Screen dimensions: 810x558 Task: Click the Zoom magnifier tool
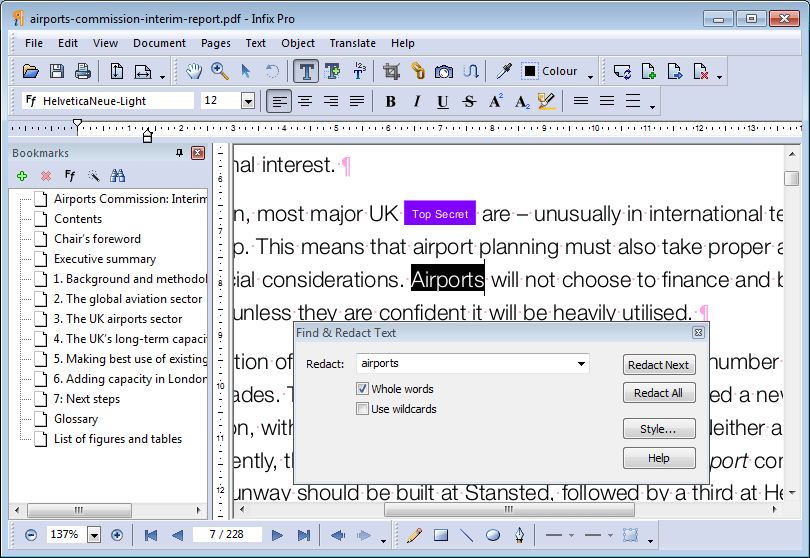219,71
